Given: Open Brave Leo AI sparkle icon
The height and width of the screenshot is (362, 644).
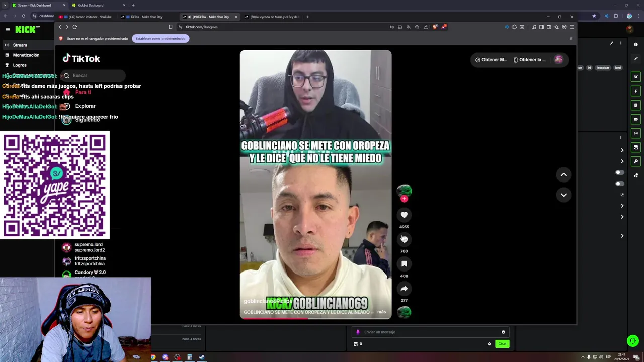Looking at the screenshot, I should coord(556,27).
